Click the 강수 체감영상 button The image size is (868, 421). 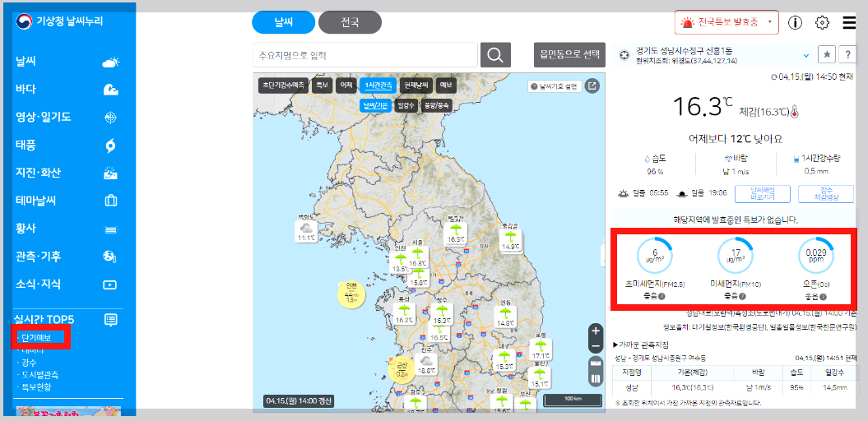[x=826, y=193]
